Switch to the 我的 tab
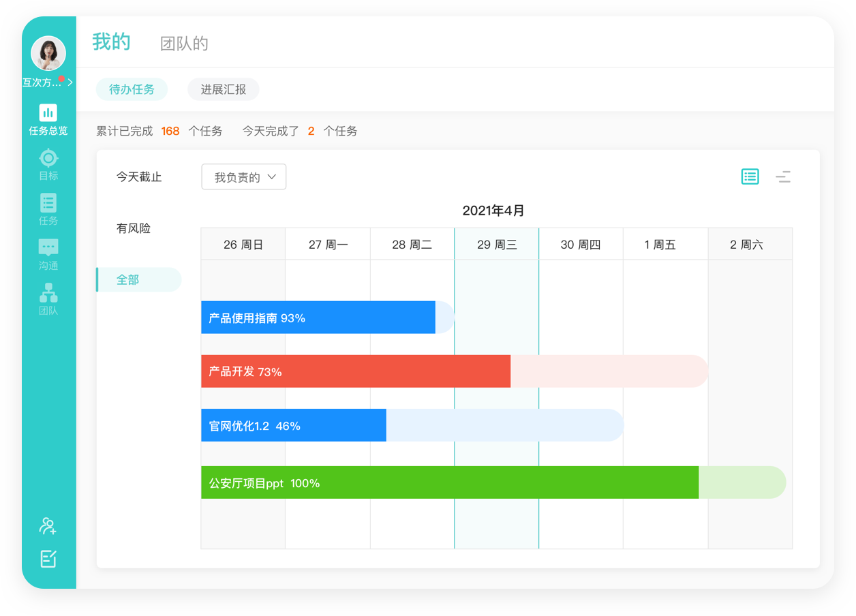Image resolution: width=856 pixels, height=616 pixels. coord(111,42)
